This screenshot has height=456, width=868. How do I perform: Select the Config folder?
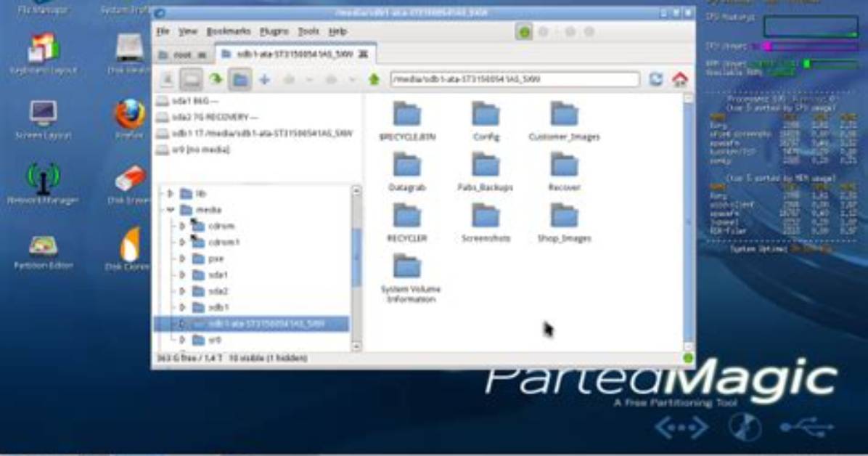coord(486,121)
